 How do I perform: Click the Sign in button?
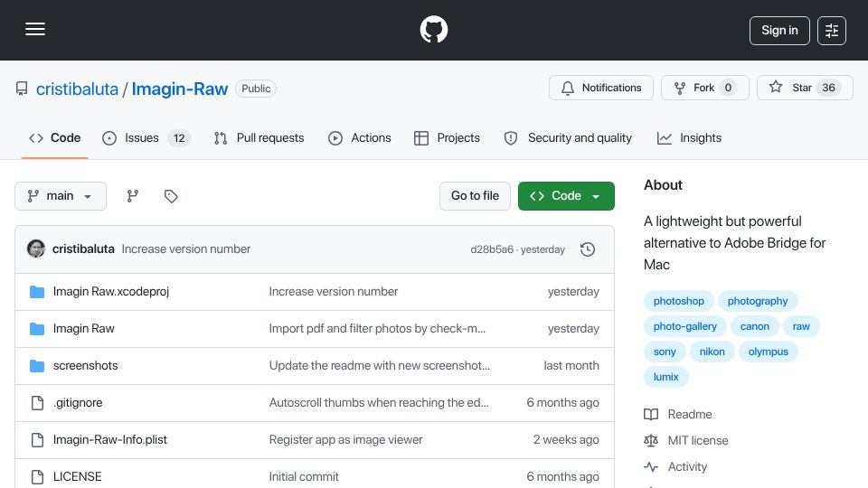[x=779, y=31]
